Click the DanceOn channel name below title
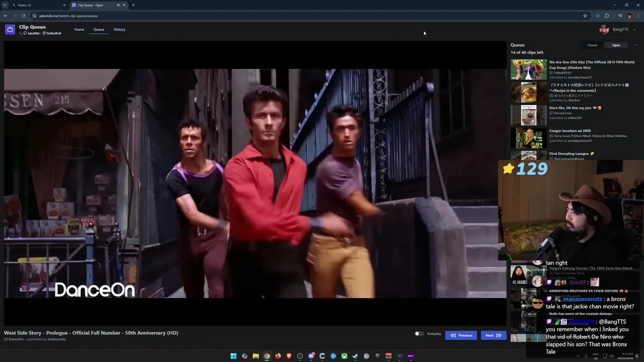This screenshot has width=644, height=362. point(16,339)
